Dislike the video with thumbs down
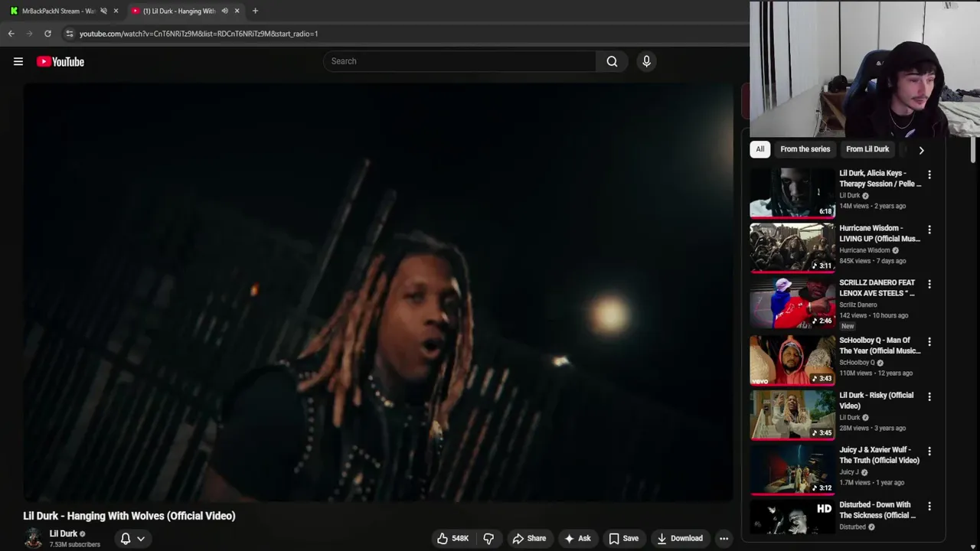 pyautogui.click(x=488, y=539)
